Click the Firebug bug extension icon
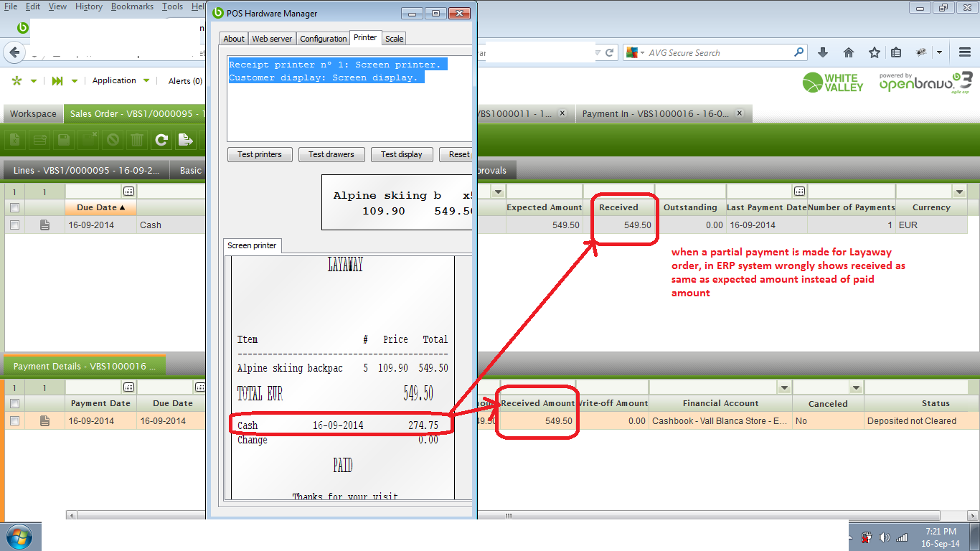This screenshot has height=551, width=980. click(922, 52)
